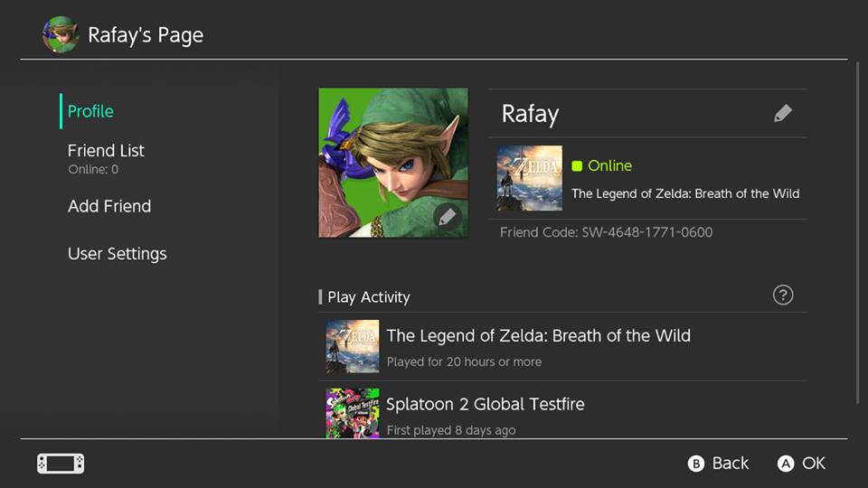The width and height of the screenshot is (868, 488).
Task: Click the A button icon for OK
Action: 786,464
